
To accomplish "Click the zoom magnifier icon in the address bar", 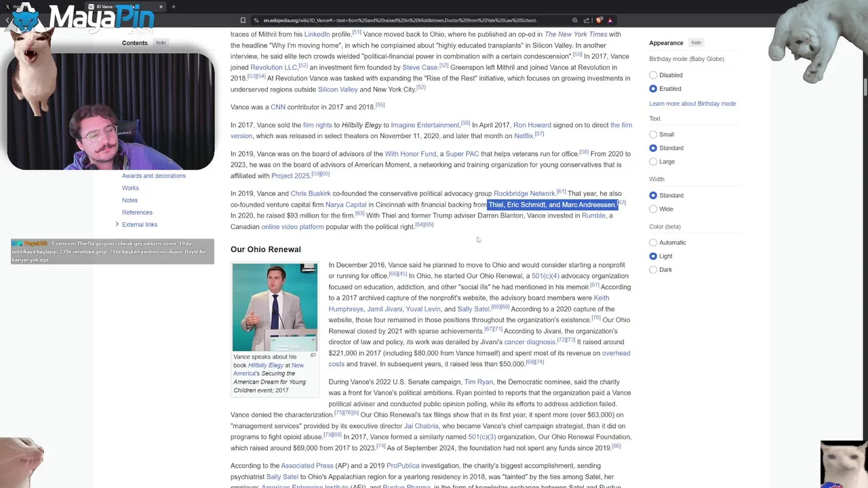I will point(575,20).
